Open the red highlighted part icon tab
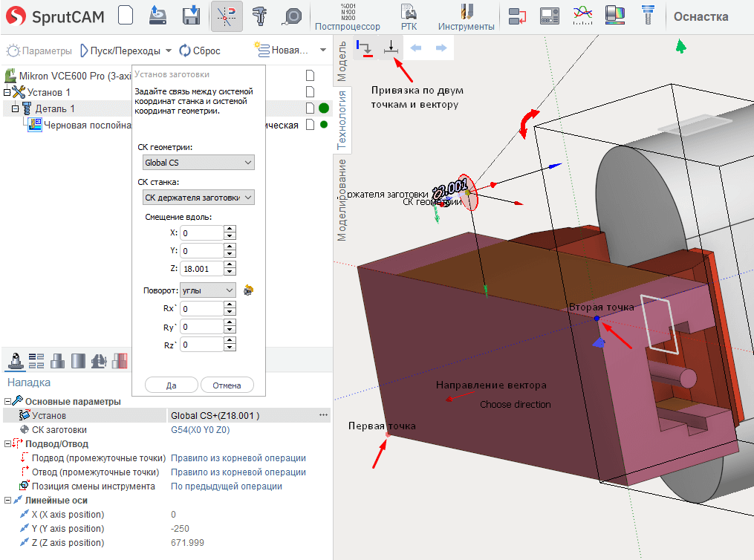Screen dimensions: 754x560 pyautogui.click(x=120, y=361)
